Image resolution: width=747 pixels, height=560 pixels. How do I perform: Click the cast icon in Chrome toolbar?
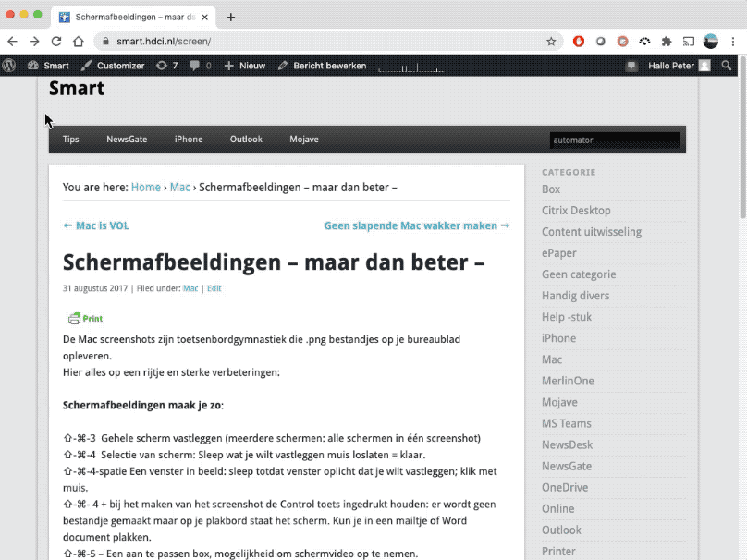(x=689, y=42)
